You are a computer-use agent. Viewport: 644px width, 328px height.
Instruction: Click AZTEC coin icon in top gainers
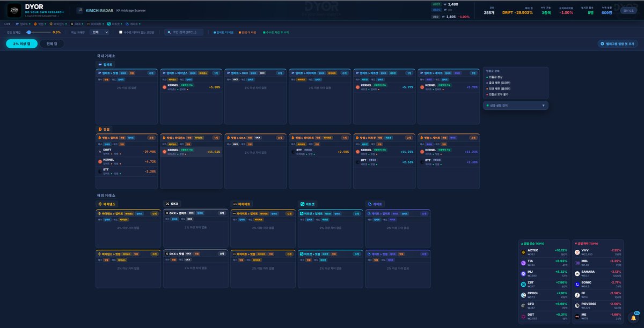pos(523,252)
